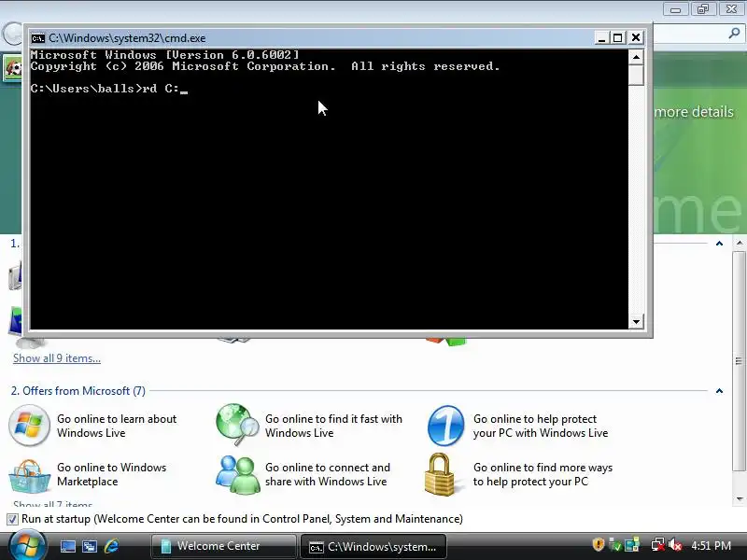The image size is (747, 560).
Task: Collapse the first Welcome Center section
Action: tap(719, 244)
